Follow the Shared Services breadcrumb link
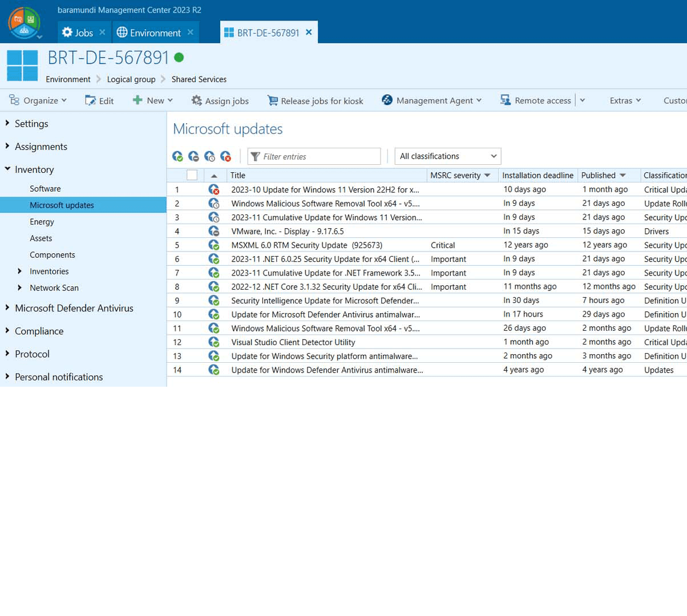 (199, 79)
